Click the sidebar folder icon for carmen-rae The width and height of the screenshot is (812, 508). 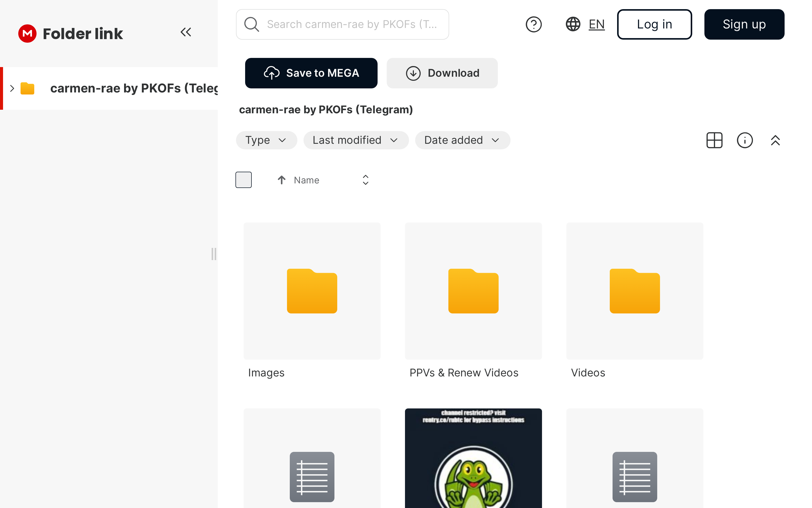click(27, 88)
